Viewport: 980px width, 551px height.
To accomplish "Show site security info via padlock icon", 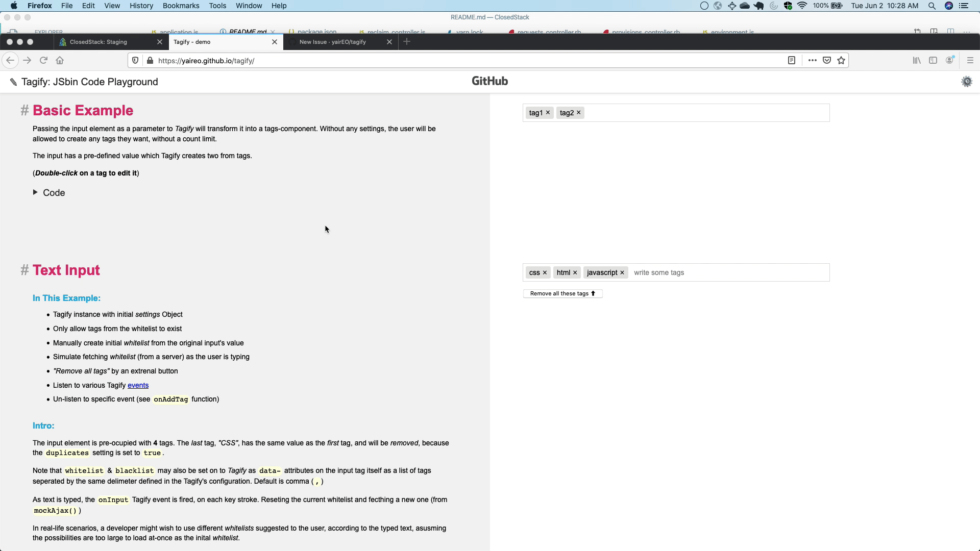I will [x=150, y=60].
